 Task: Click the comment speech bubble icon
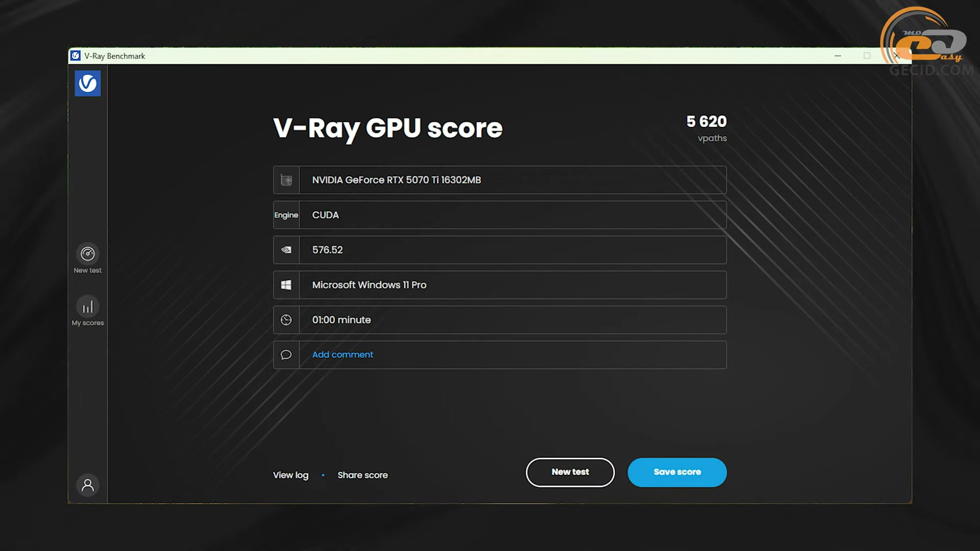286,355
